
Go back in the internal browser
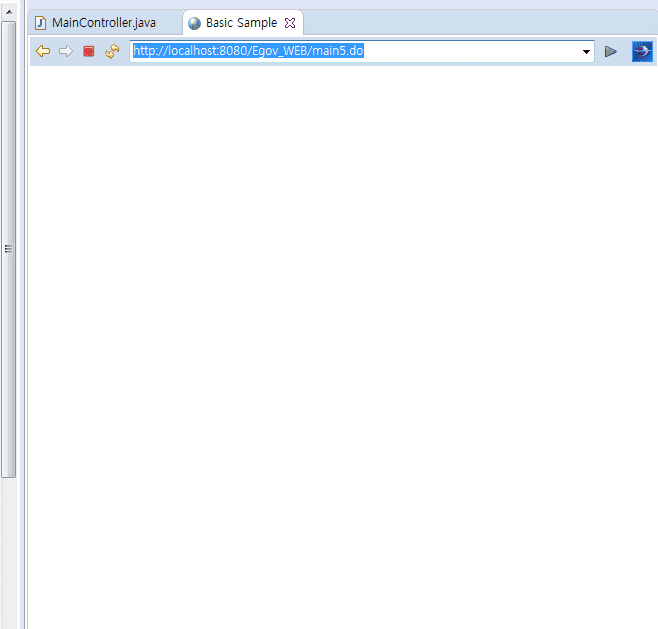click(x=43, y=51)
